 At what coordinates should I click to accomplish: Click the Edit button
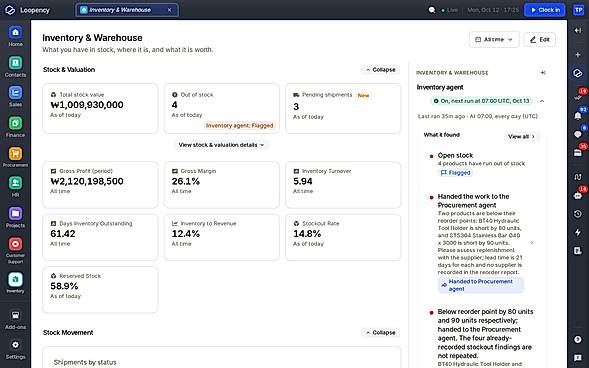point(540,39)
